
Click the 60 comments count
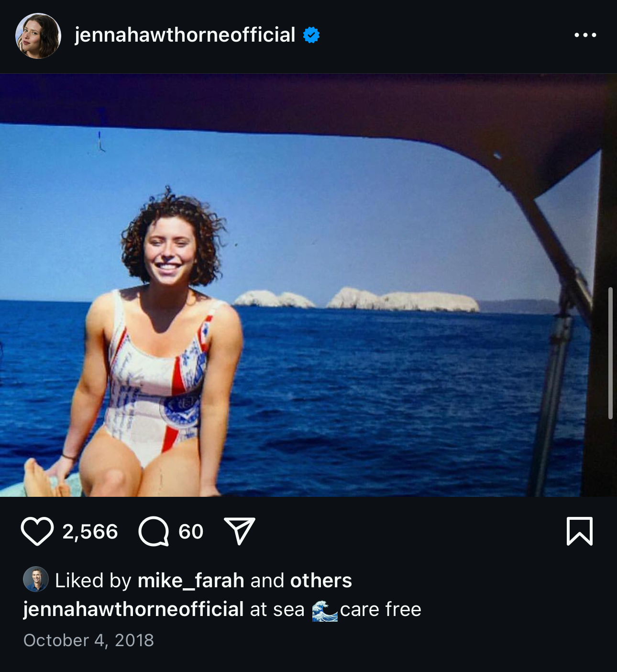click(191, 532)
